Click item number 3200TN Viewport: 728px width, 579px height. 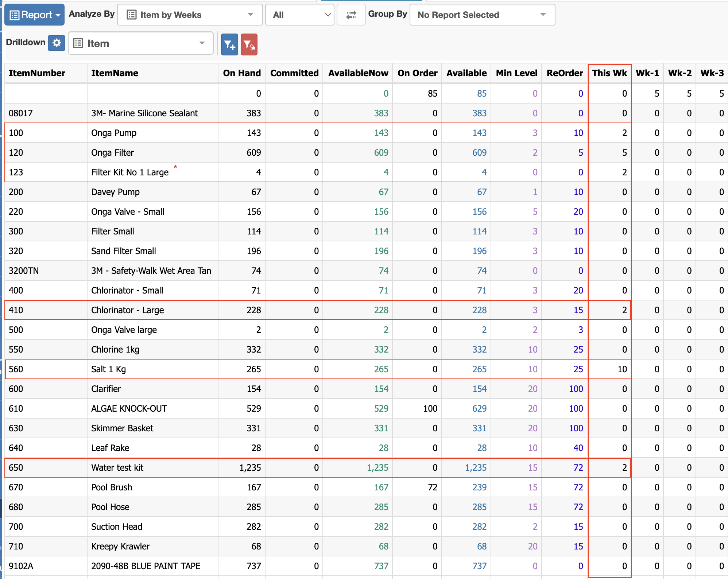point(24,271)
